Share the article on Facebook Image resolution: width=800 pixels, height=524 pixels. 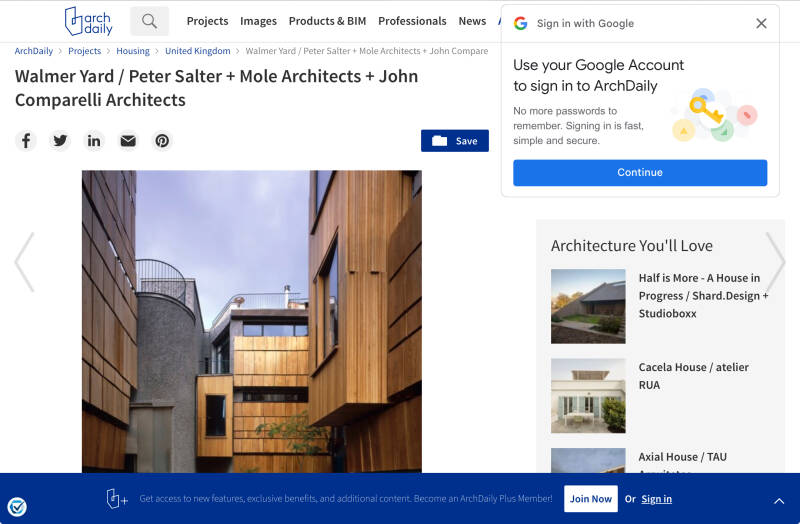pos(26,140)
